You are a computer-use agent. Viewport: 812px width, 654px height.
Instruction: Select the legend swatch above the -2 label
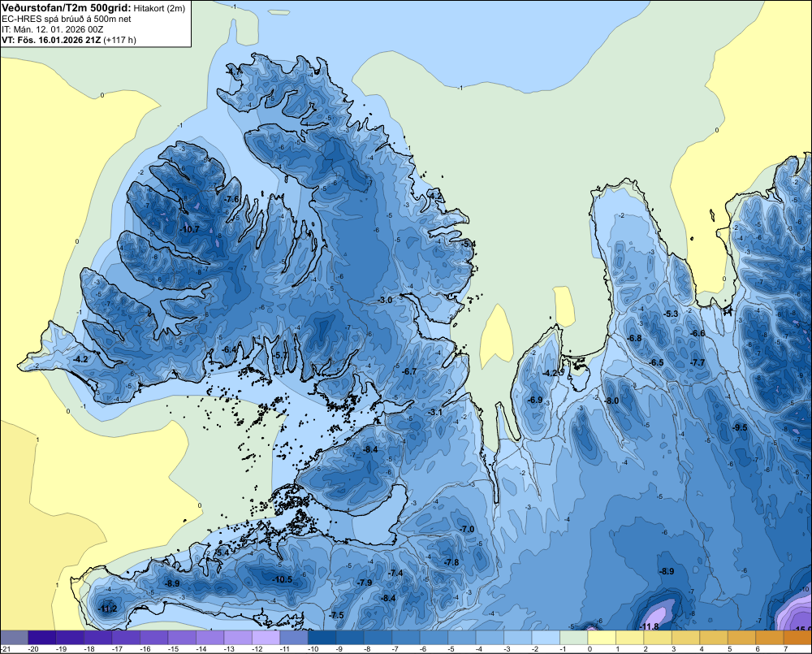546,637
